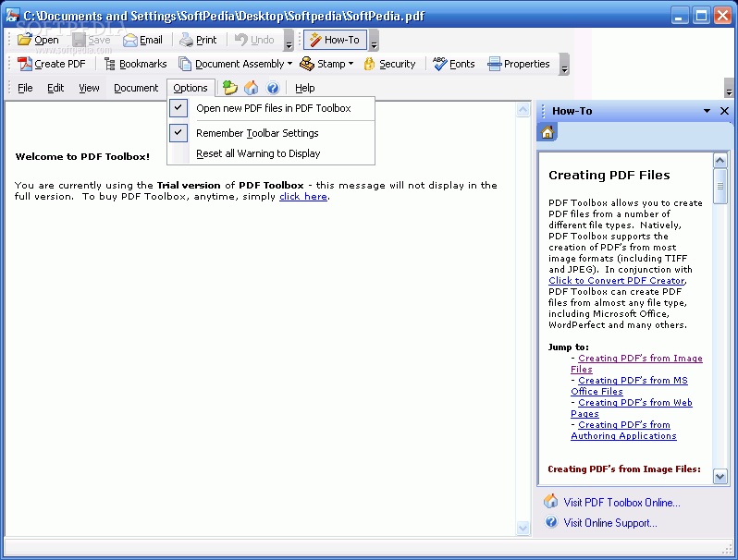Viewport: 738px width, 560px height.
Task: Print the document via Print button
Action: (198, 40)
